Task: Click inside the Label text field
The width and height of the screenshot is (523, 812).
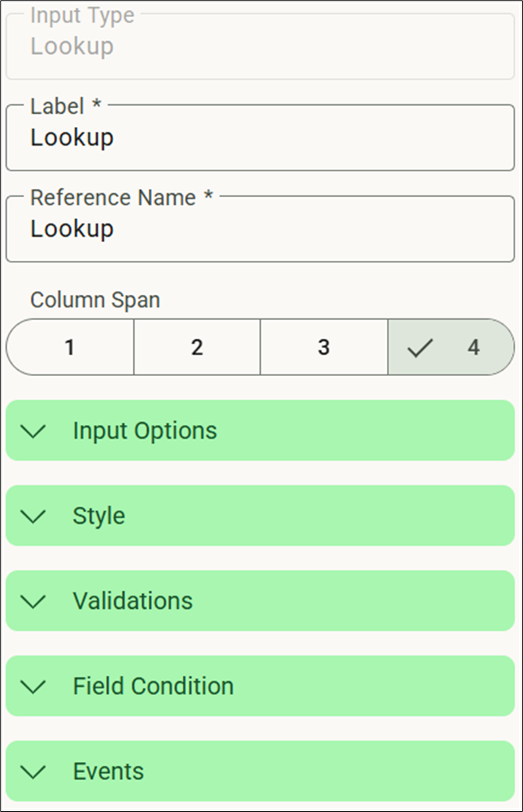Action: [x=261, y=139]
